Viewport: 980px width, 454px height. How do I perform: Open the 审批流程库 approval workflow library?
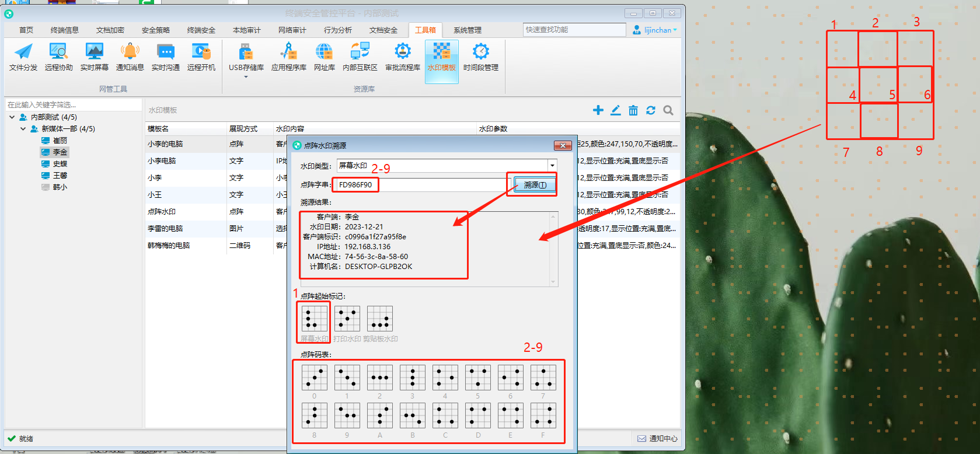click(403, 57)
